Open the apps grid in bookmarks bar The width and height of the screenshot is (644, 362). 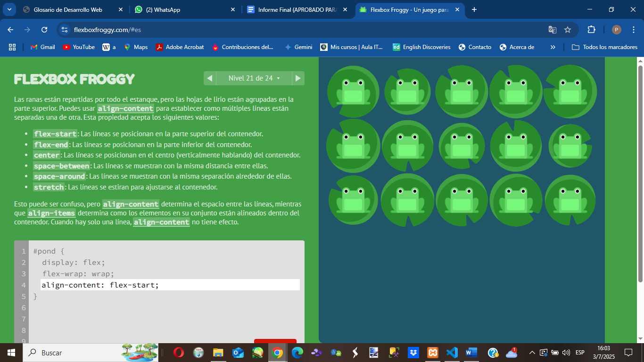[x=12, y=47]
